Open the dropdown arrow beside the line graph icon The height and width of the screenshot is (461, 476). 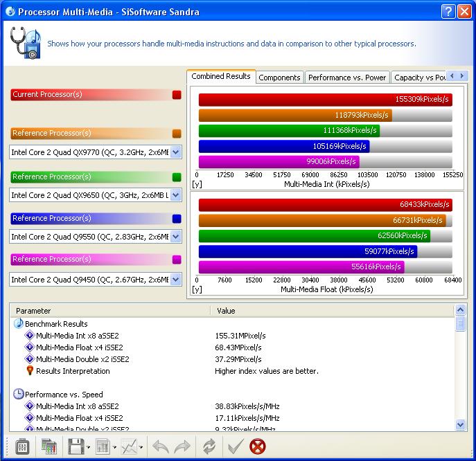[x=141, y=447]
